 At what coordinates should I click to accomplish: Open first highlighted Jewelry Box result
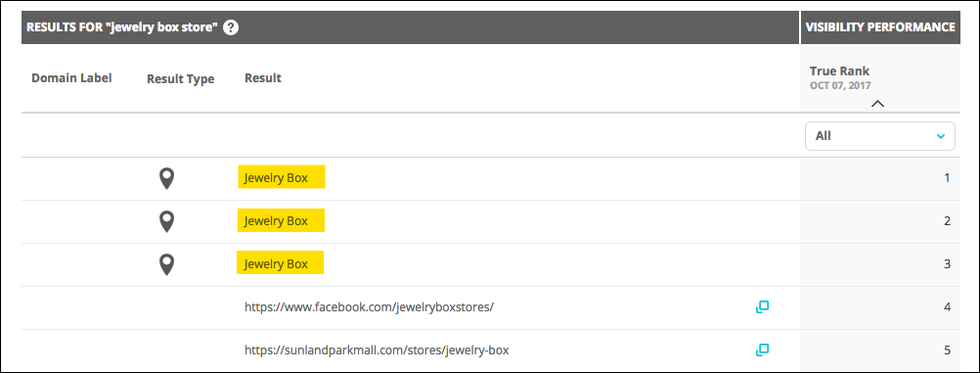click(x=282, y=178)
